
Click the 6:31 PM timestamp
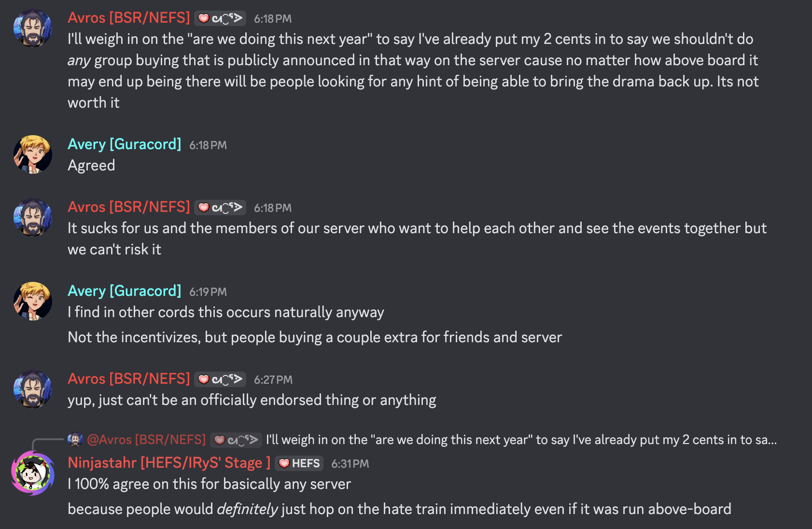350,464
